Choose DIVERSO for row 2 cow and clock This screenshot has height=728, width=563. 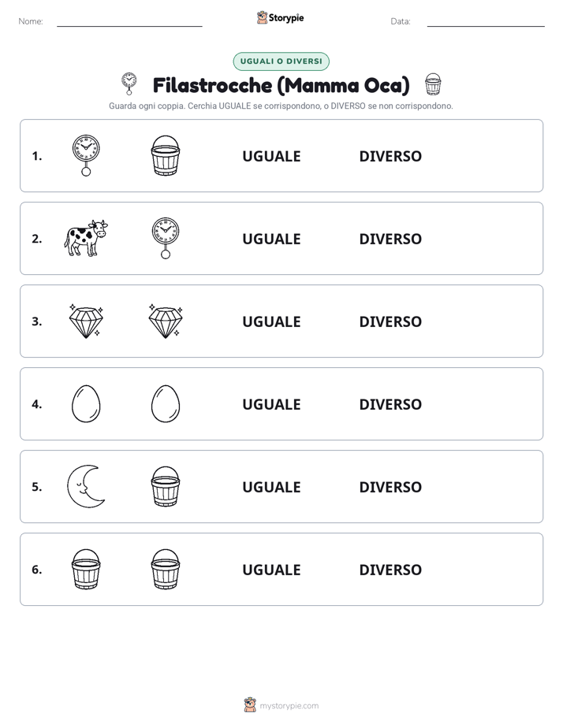390,239
